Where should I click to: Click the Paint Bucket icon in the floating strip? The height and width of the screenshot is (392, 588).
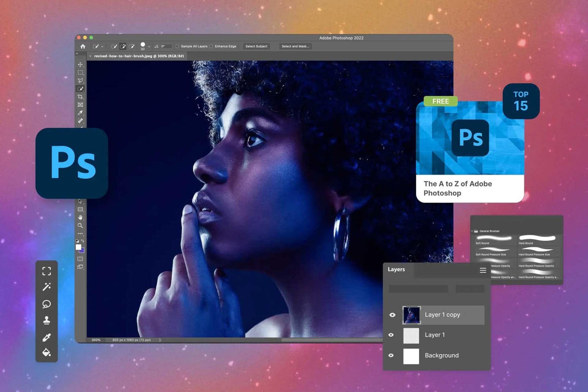[47, 352]
